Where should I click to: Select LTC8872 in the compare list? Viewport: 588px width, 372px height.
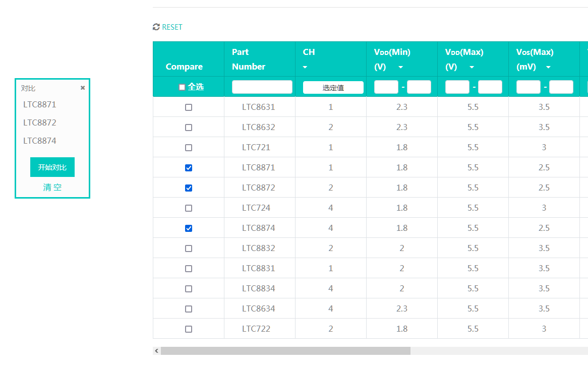[x=40, y=122]
